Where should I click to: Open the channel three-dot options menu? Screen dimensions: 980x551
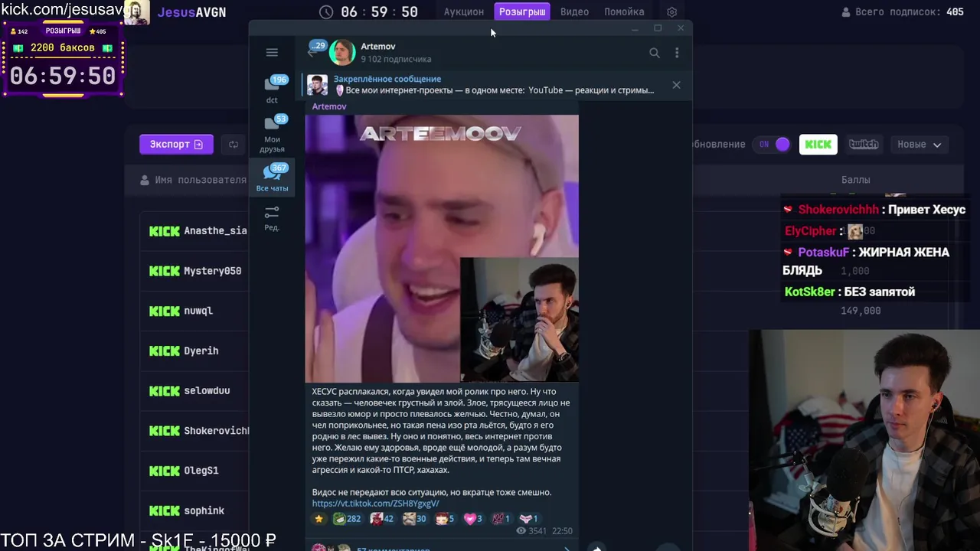click(x=677, y=53)
